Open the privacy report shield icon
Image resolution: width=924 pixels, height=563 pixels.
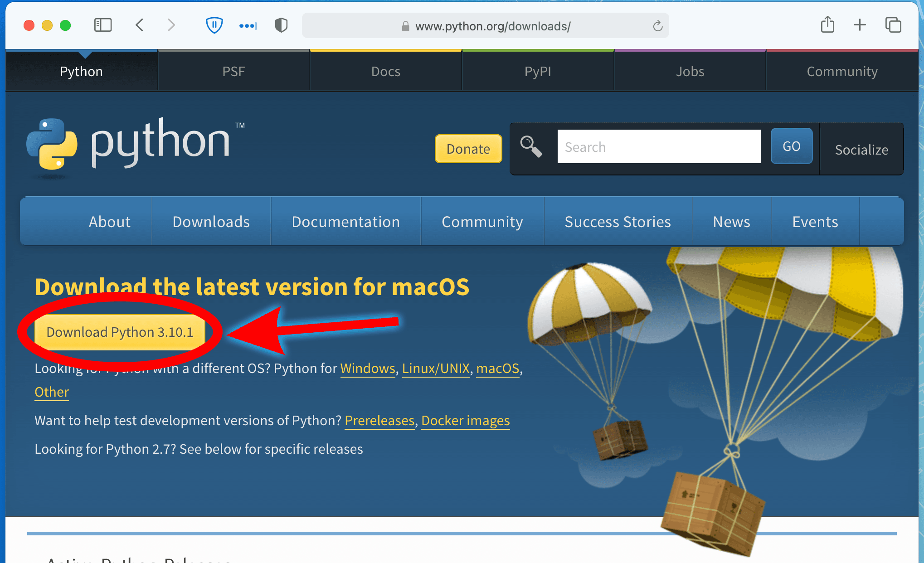pos(282,25)
